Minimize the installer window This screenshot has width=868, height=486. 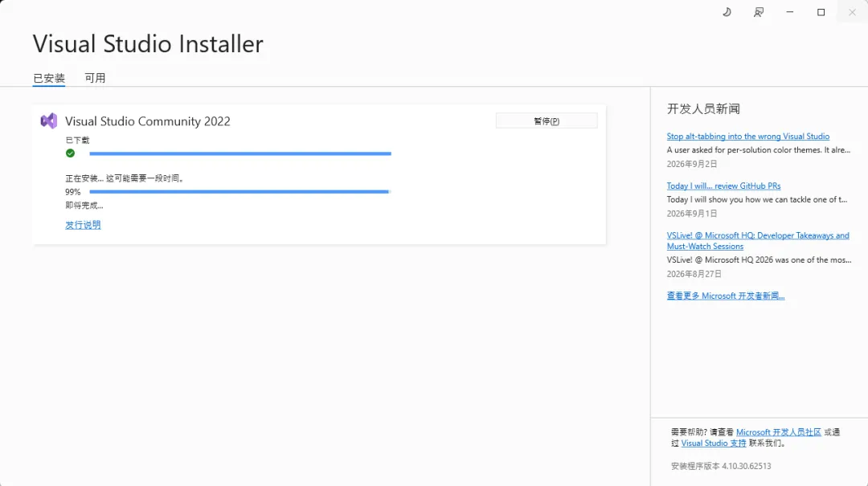[790, 12]
